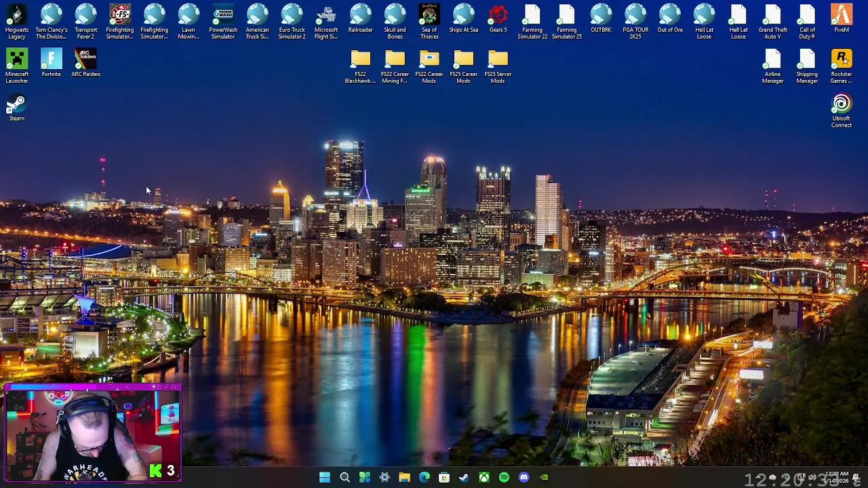This screenshot has width=868, height=488.
Task: Select the FS22 Blackhawk folder
Action: click(x=360, y=66)
